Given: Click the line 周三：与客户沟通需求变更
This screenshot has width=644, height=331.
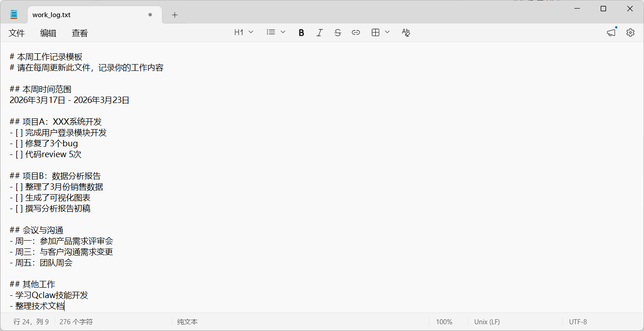Looking at the screenshot, I should [64, 252].
